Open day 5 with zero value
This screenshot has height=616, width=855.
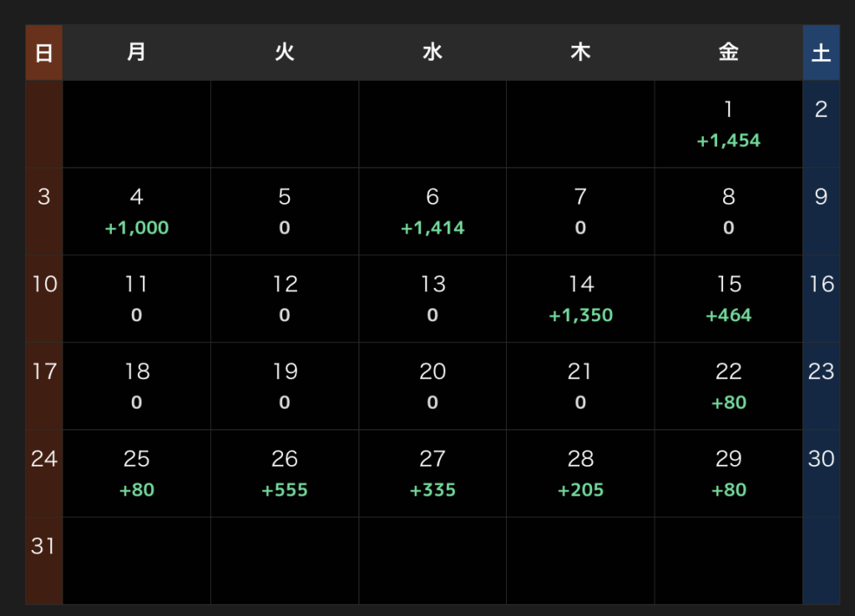[x=285, y=211]
